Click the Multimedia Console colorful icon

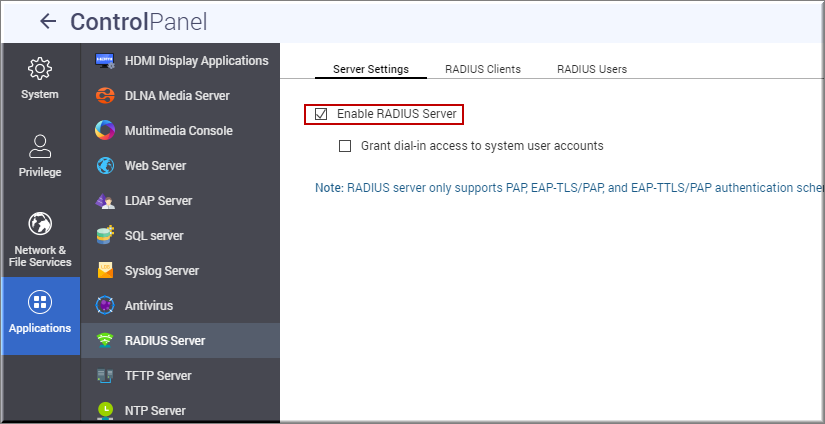click(x=105, y=131)
